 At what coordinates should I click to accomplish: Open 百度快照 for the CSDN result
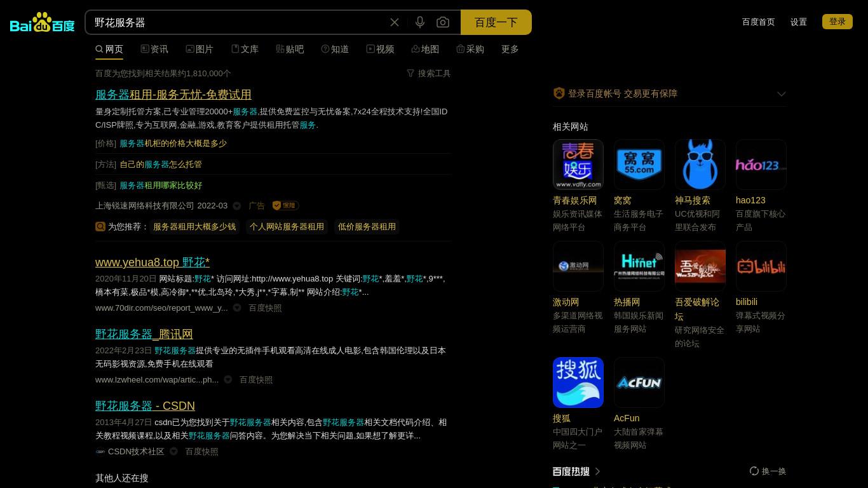(201, 451)
